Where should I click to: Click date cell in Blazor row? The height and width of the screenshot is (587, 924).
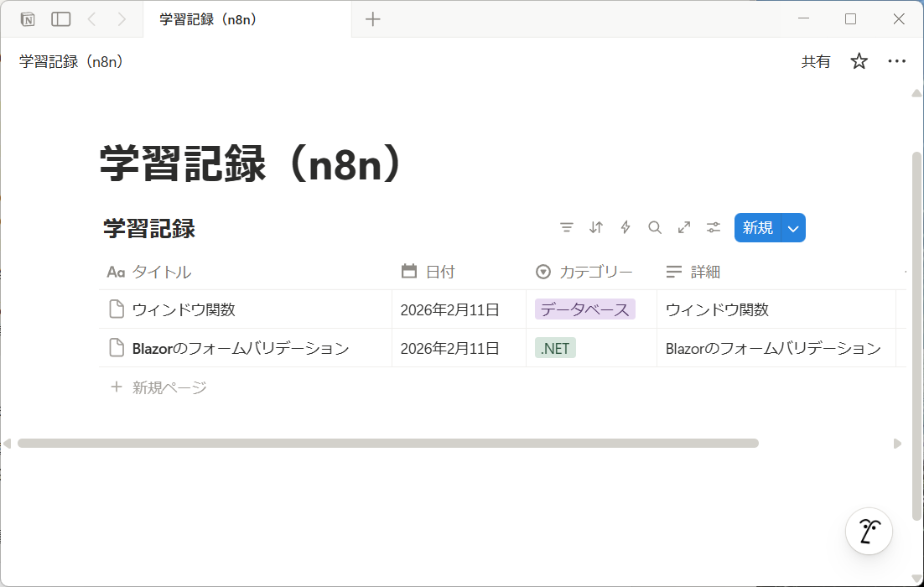point(459,348)
